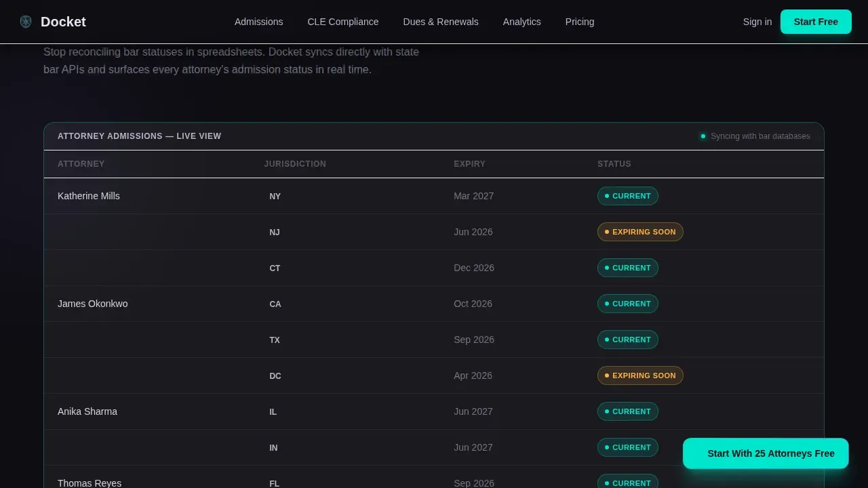Screen dimensions: 868x488
Task: Click the TX jurisdiction cell
Action: click(275, 340)
